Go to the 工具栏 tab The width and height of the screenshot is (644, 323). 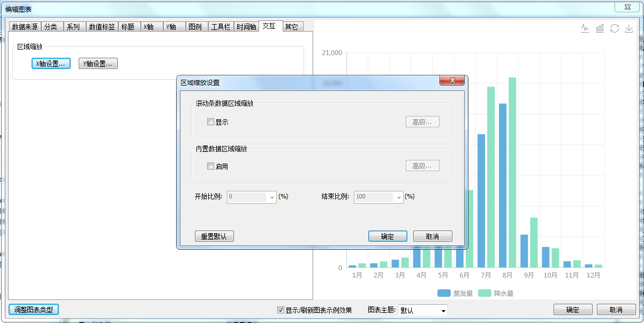(221, 27)
